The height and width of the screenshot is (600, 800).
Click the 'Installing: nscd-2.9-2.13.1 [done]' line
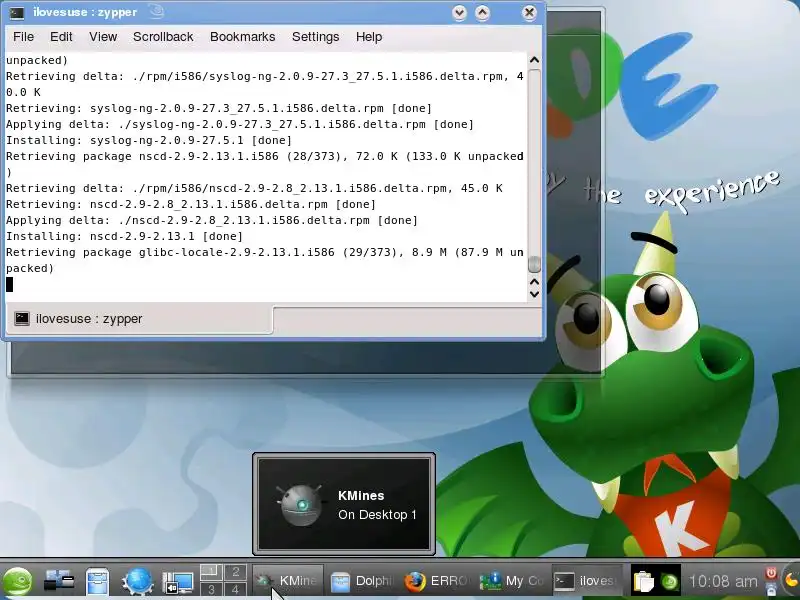click(124, 236)
